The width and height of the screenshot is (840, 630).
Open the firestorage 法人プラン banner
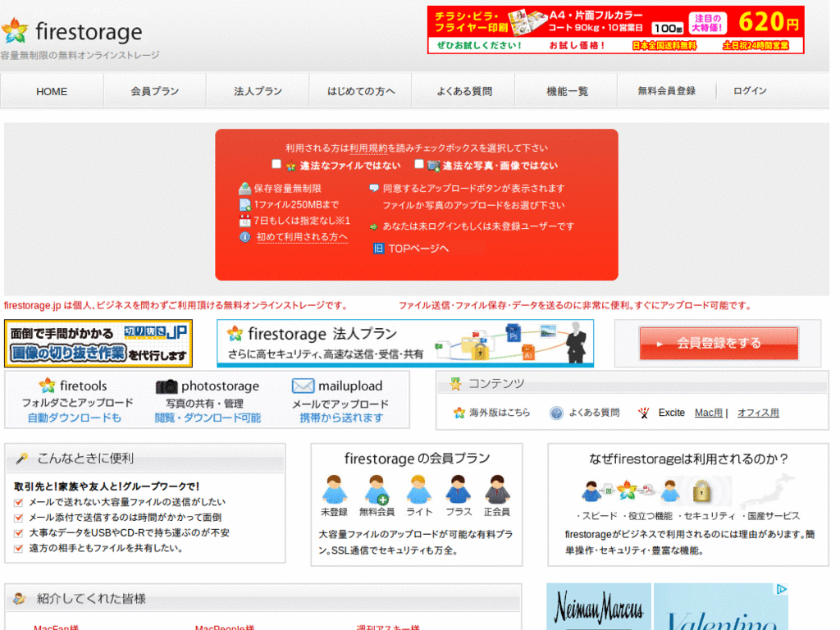click(x=405, y=344)
